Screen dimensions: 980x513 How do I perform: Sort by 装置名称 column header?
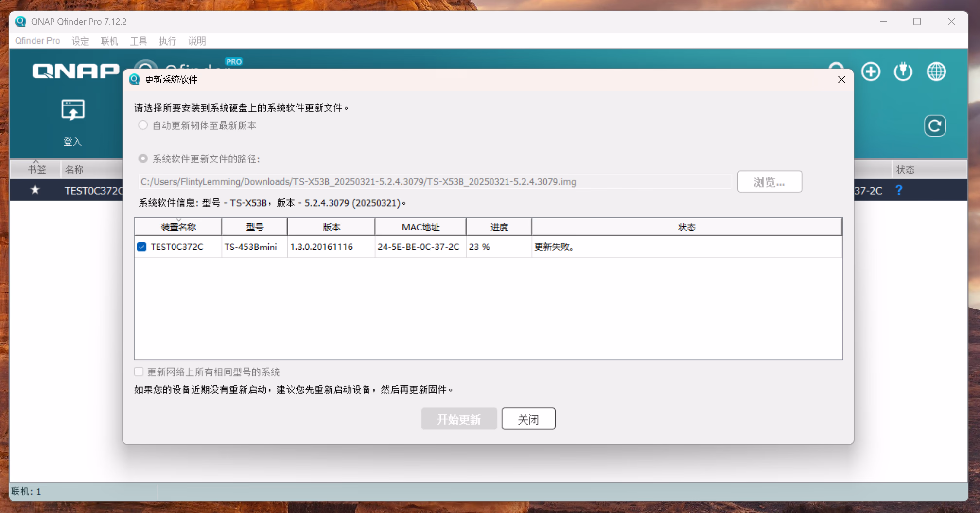178,227
